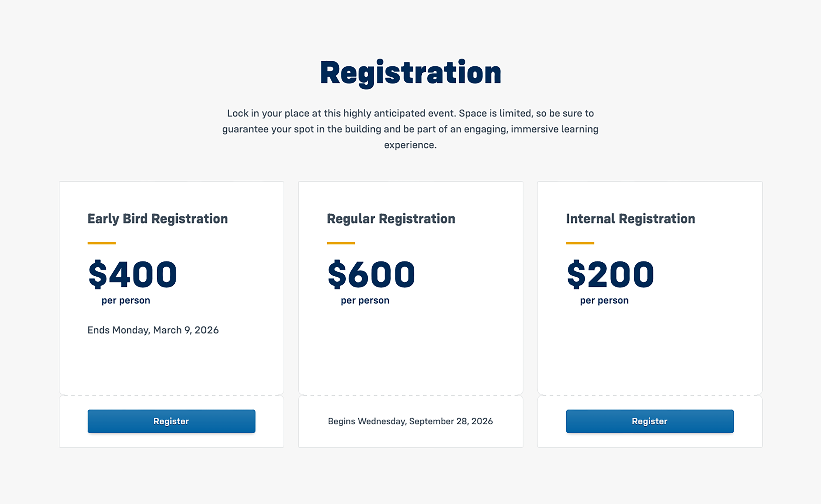Click the "Ends Monday, March 9, 2026" text
The width and height of the screenshot is (821, 504).
pos(153,330)
